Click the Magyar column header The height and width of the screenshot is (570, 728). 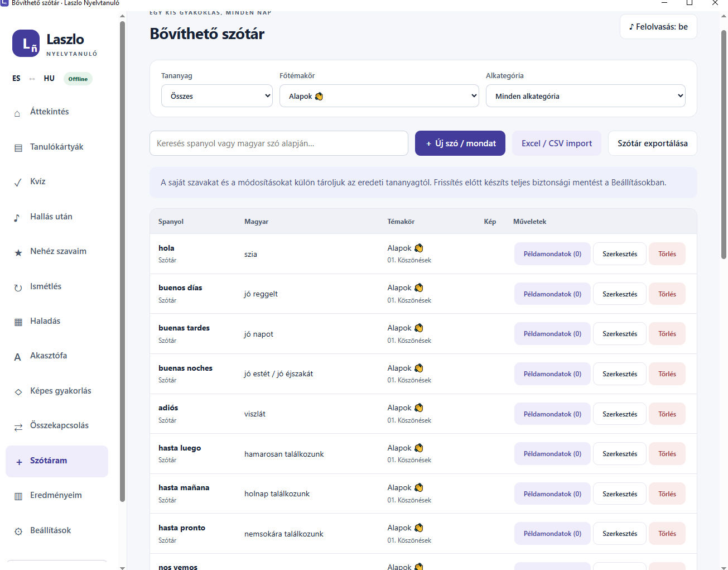pyautogui.click(x=256, y=222)
